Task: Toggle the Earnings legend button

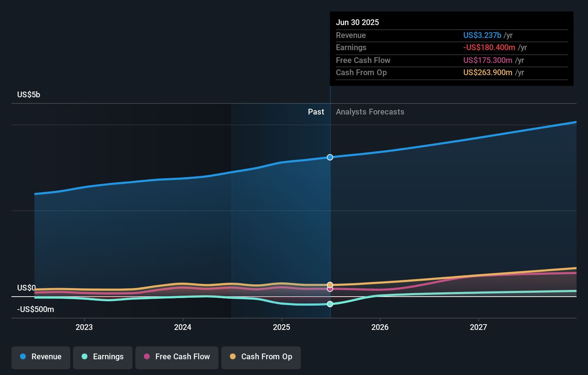Action: [x=103, y=357]
